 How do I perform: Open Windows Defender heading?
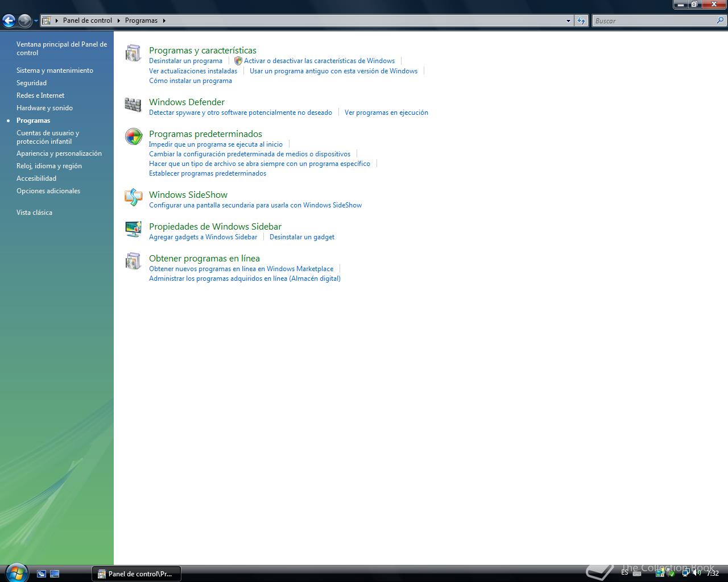[187, 102]
